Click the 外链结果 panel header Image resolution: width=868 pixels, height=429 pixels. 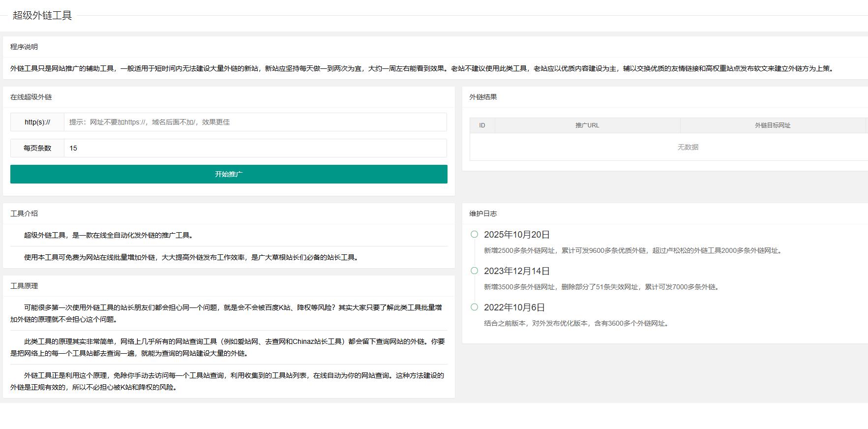pos(483,97)
